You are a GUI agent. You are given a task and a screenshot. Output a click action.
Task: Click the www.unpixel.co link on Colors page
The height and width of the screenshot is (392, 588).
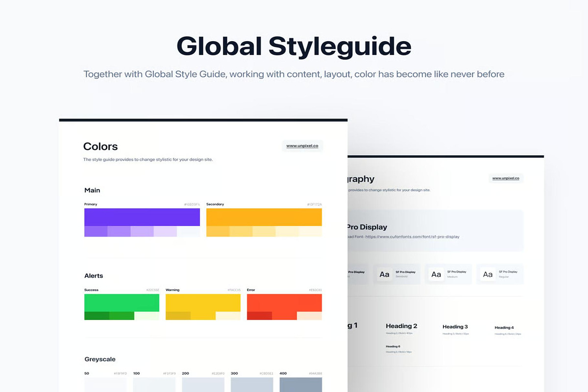pyautogui.click(x=302, y=146)
